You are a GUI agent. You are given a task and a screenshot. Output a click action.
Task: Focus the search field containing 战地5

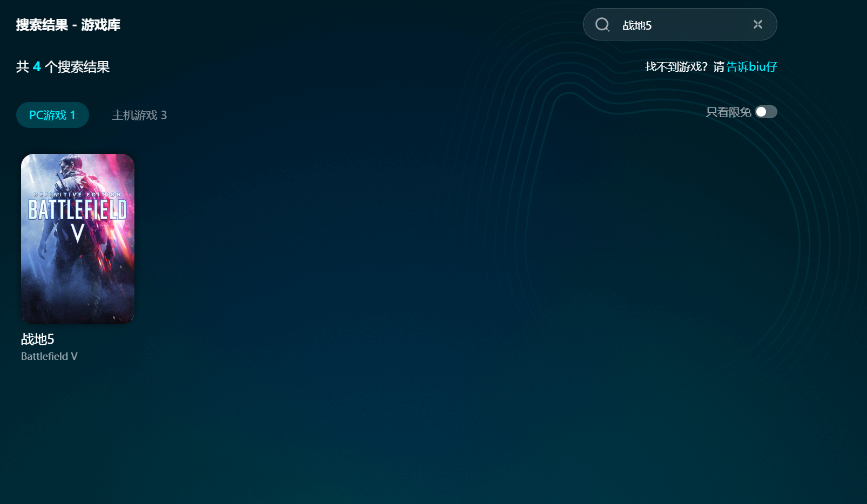click(x=680, y=25)
